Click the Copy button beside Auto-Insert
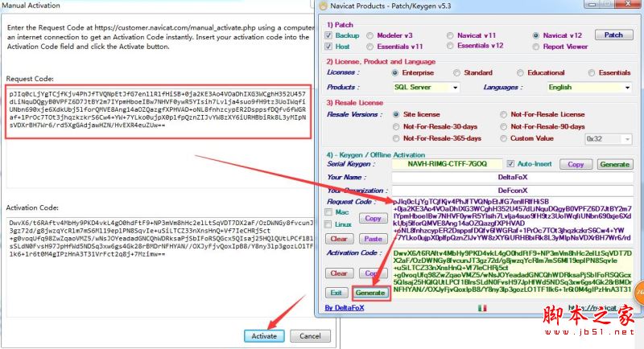Screen dimensions: 644x349 coord(576,164)
